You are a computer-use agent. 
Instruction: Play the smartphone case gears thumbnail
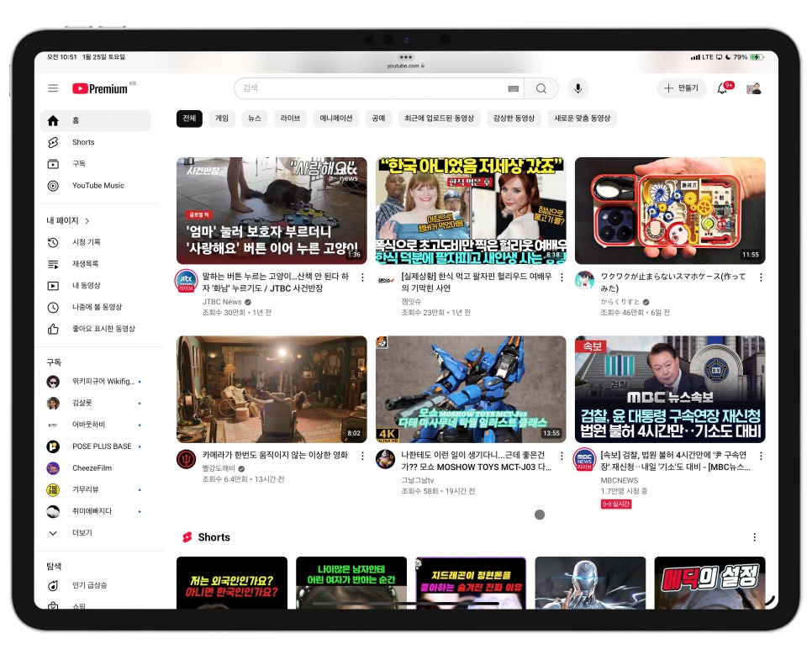point(670,211)
